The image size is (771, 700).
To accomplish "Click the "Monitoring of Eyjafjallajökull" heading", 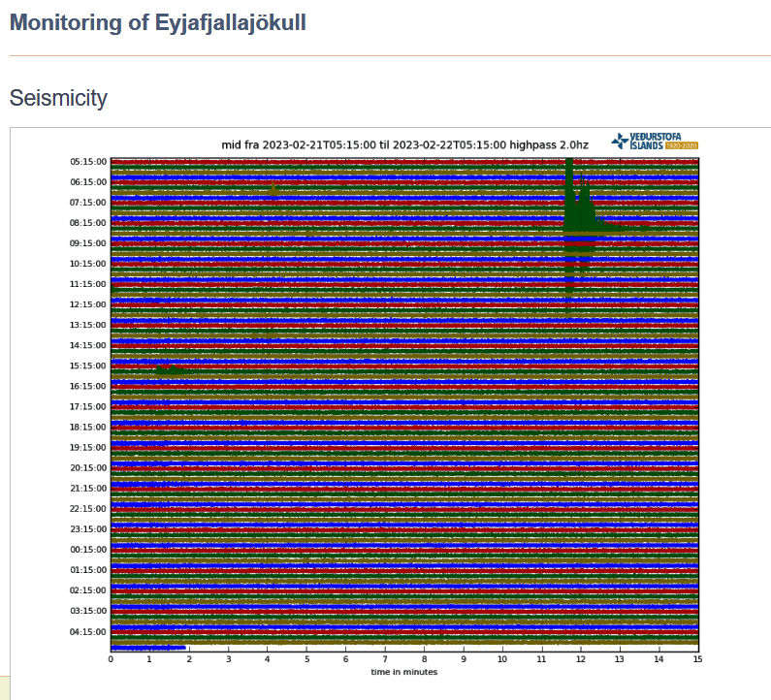I will 158,23.
